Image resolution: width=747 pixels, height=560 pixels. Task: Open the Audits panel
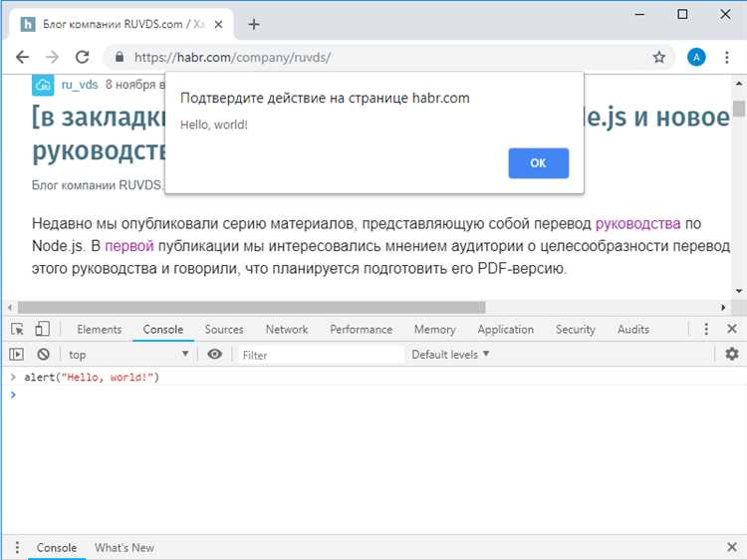(633, 330)
